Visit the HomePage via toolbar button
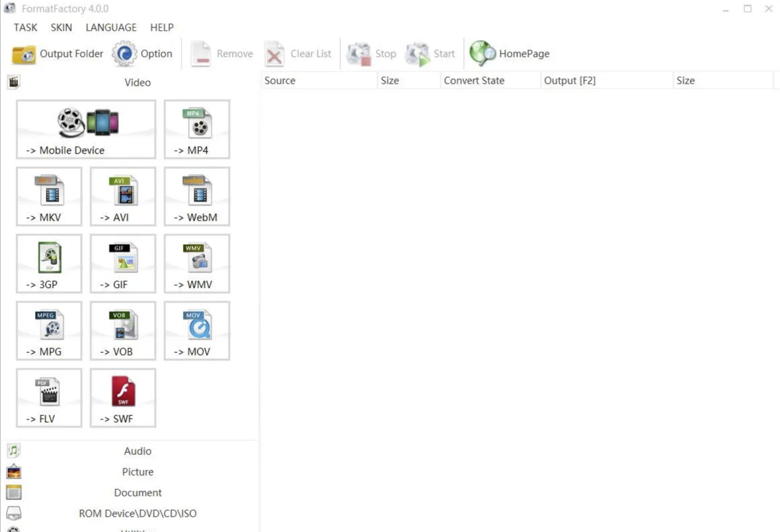The width and height of the screenshot is (780, 532). (x=510, y=54)
